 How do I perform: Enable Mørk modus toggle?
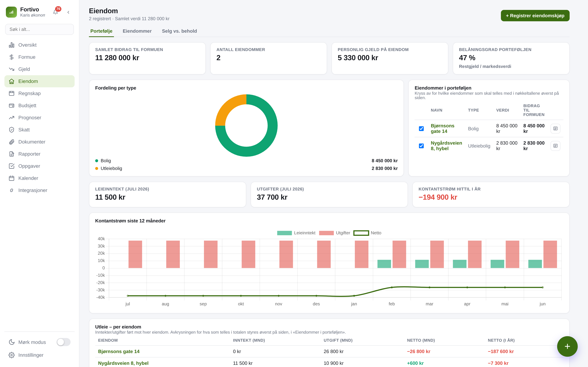pos(64,342)
